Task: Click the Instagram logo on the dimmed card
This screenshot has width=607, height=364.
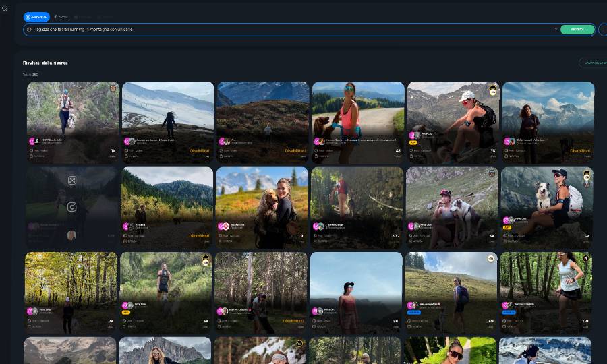Action: point(72,207)
